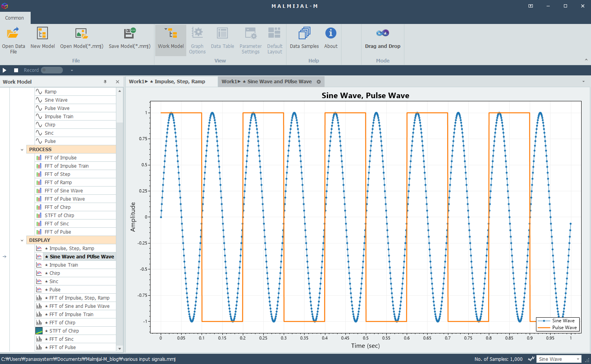The width and height of the screenshot is (591, 364).
Task: Restore the Default Layout
Action: (275, 40)
